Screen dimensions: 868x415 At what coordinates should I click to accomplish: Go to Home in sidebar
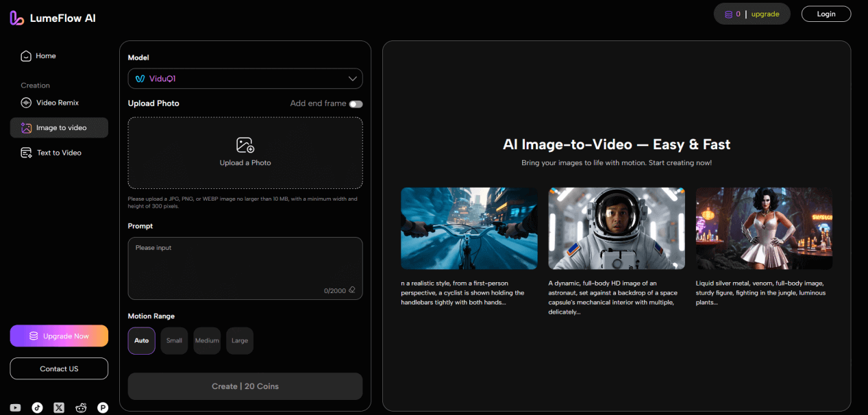[x=59, y=56]
